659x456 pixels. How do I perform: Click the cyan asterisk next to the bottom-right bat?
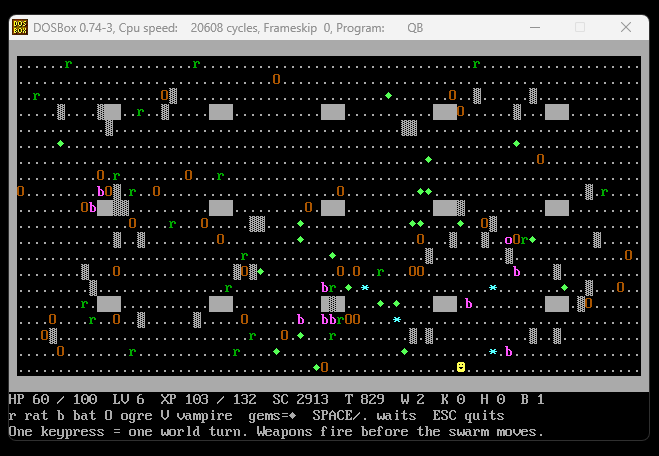493,351
